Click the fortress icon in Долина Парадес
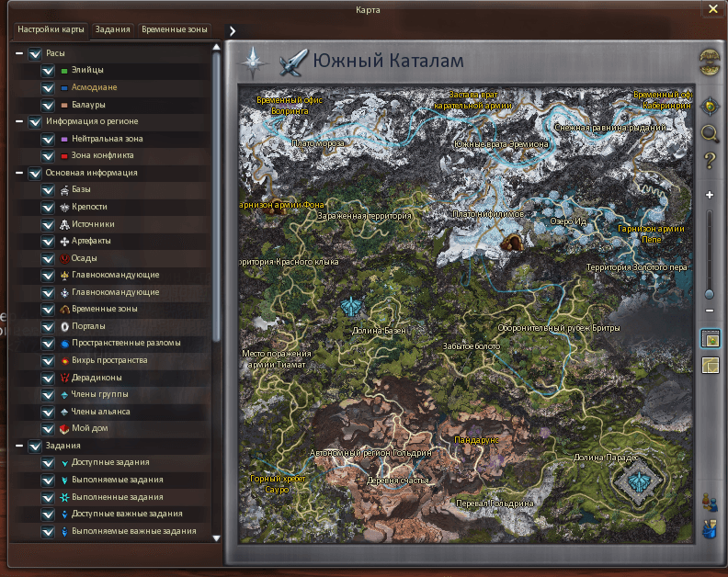Screen dimensions: 728x577 coord(634,480)
